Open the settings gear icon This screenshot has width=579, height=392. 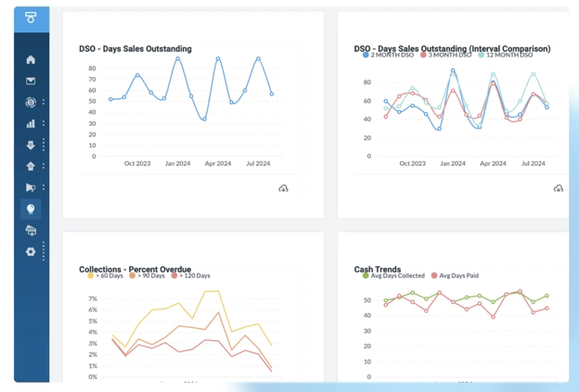pos(31,251)
